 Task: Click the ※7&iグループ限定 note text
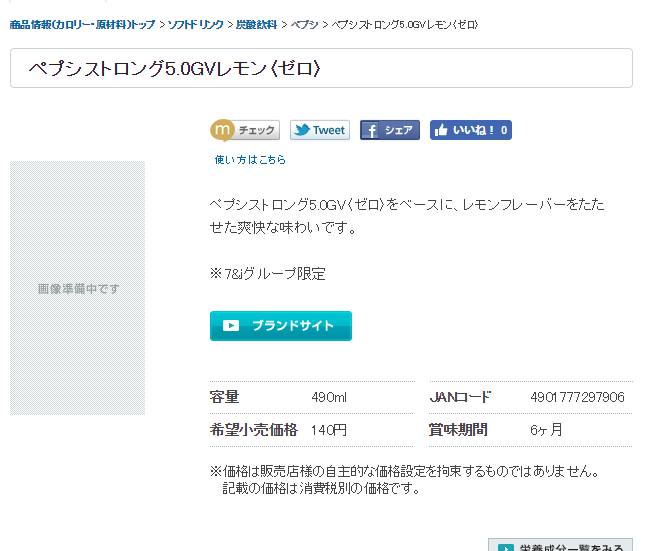pos(267,274)
